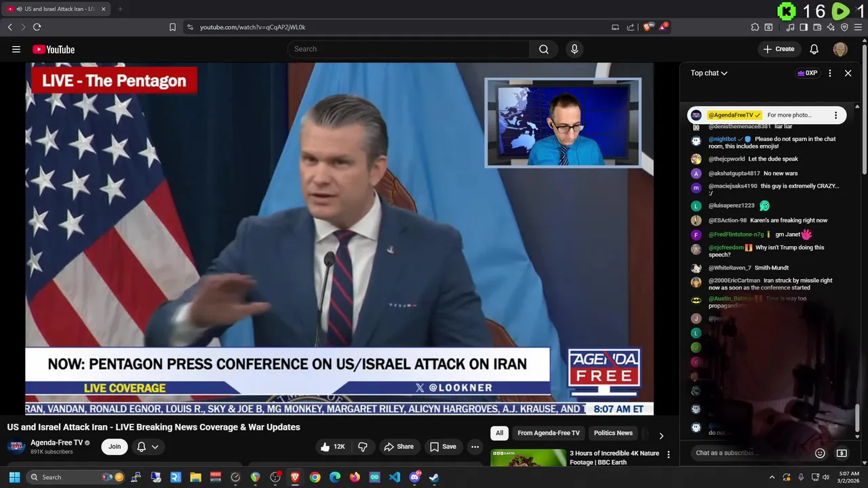This screenshot has height=488, width=868.
Task: Open File Explorer from the taskbar
Action: pyautogui.click(x=195, y=477)
